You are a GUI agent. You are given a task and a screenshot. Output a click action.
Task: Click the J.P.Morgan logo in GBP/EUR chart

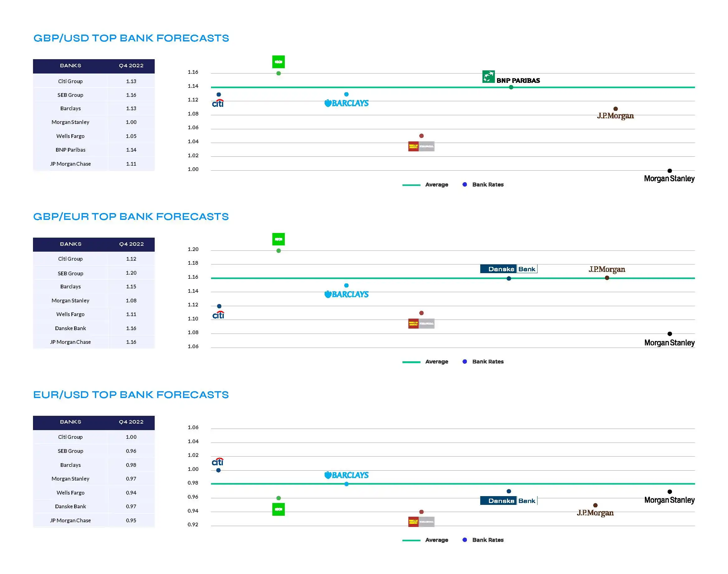click(607, 269)
